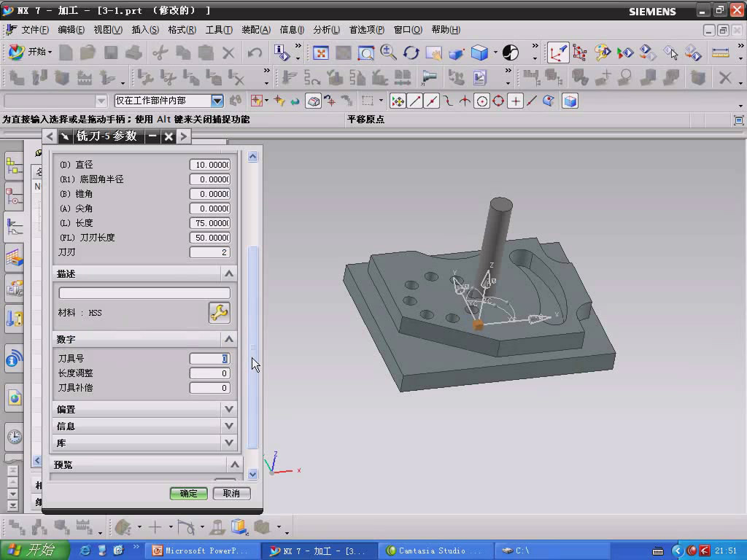Click the 刀具号 input field
Screen dimensions: 747x560
(x=210, y=359)
